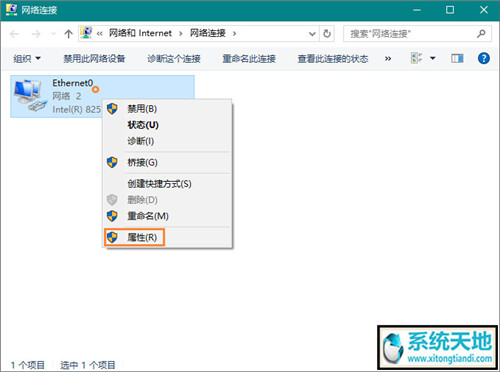Close the 网络连接 window
500x372 pixels.
click(x=484, y=10)
